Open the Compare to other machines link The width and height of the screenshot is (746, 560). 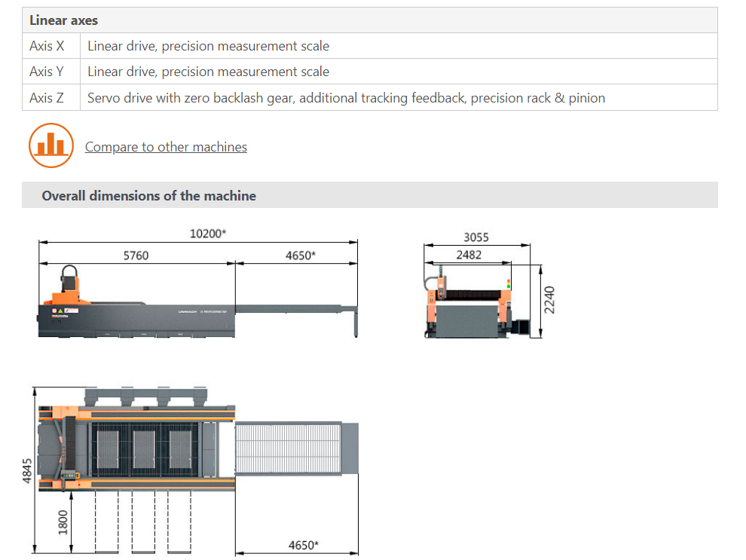(x=166, y=147)
